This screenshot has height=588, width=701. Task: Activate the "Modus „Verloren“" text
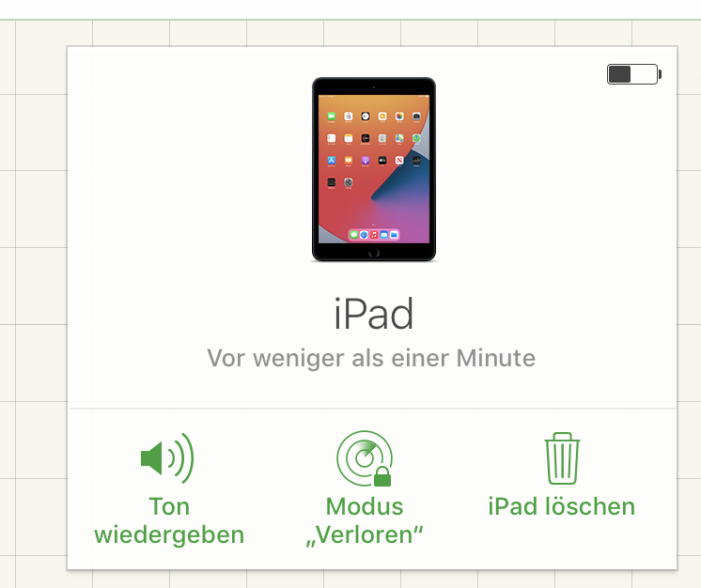click(365, 520)
